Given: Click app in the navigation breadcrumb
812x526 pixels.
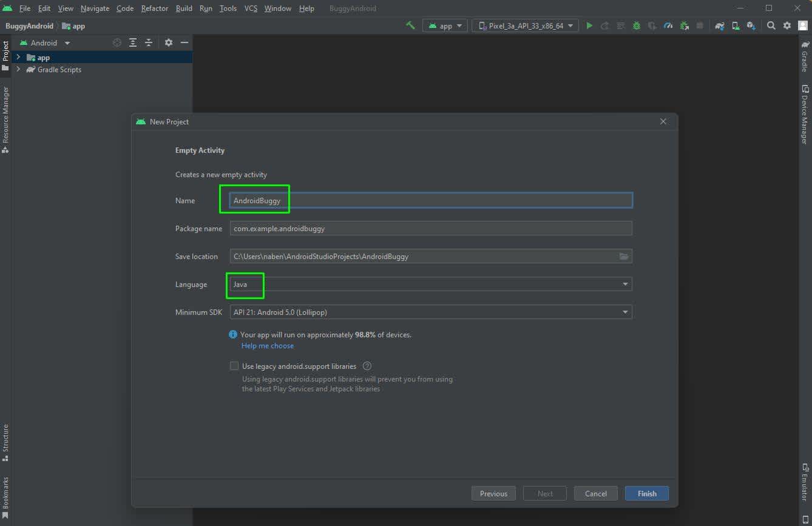Looking at the screenshot, I should 73,26.
